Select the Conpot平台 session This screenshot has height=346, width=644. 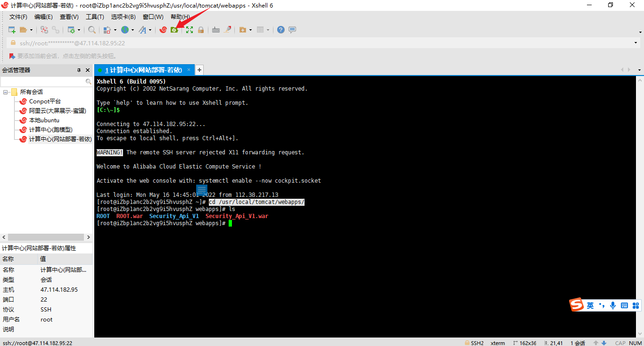[45, 101]
